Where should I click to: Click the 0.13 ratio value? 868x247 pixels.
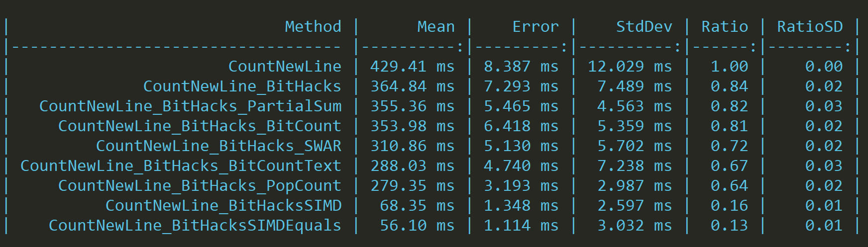pyautogui.click(x=729, y=225)
